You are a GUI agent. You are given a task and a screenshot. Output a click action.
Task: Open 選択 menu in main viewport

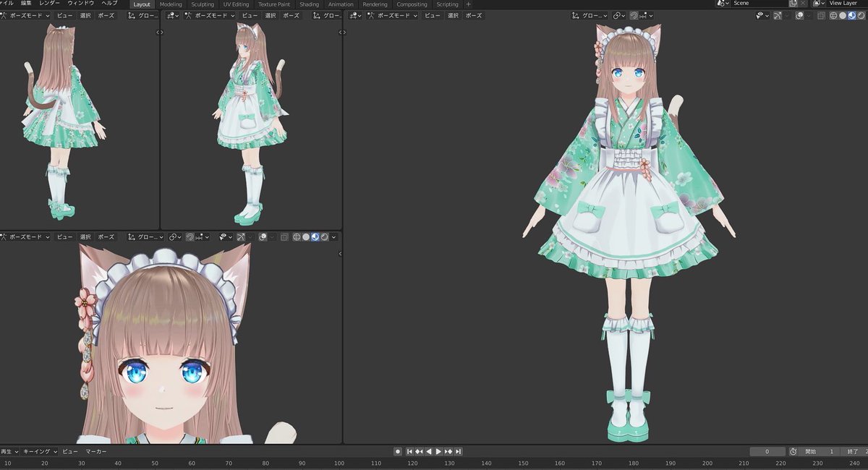(x=453, y=15)
